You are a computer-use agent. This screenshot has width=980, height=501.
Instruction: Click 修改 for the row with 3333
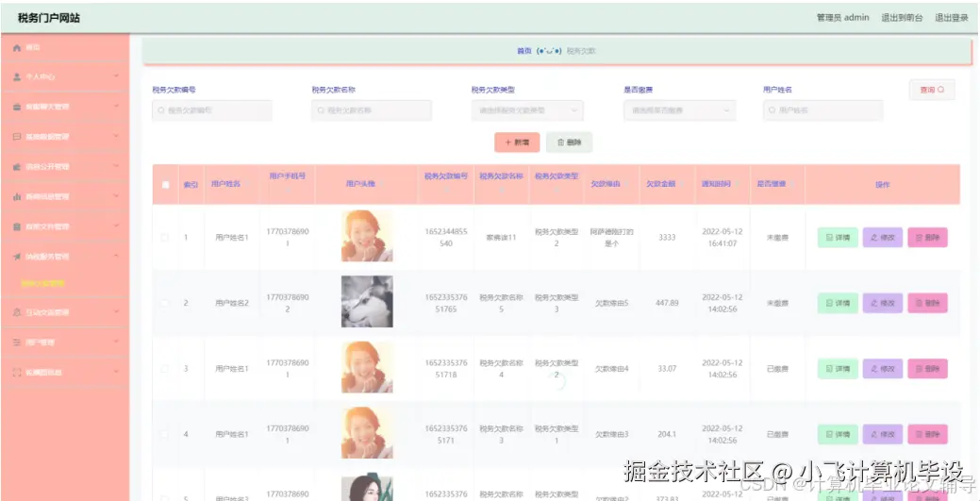pos(883,238)
